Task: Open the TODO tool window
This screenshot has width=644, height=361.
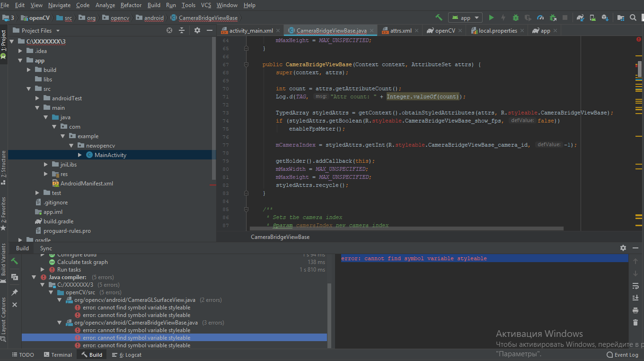Action: tap(23, 355)
